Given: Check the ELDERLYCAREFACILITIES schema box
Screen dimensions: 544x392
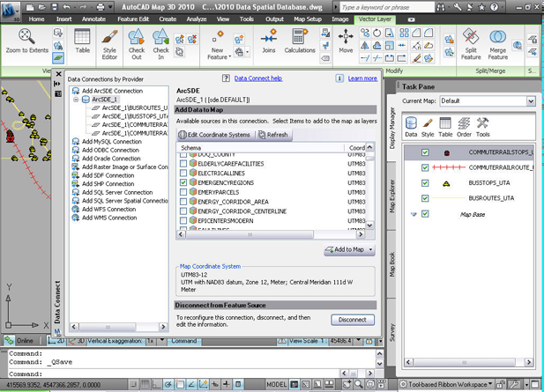Looking at the screenshot, I should click(x=183, y=164).
